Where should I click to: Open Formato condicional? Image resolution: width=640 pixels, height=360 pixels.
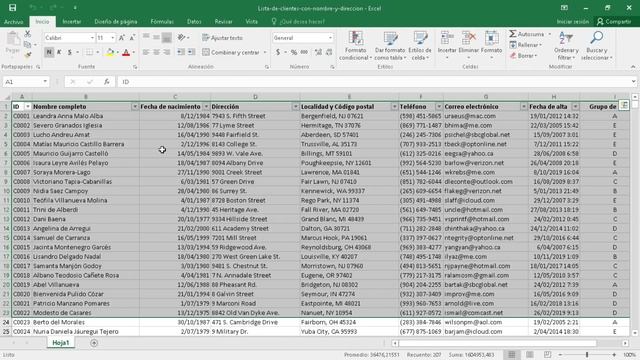click(x=356, y=46)
